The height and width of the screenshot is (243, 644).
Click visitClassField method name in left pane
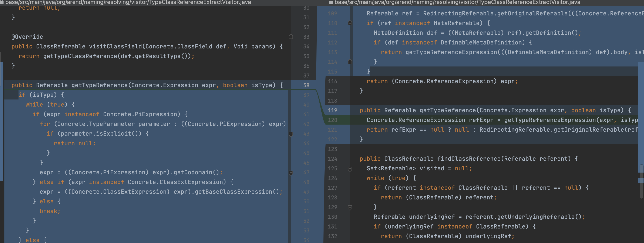115,46
